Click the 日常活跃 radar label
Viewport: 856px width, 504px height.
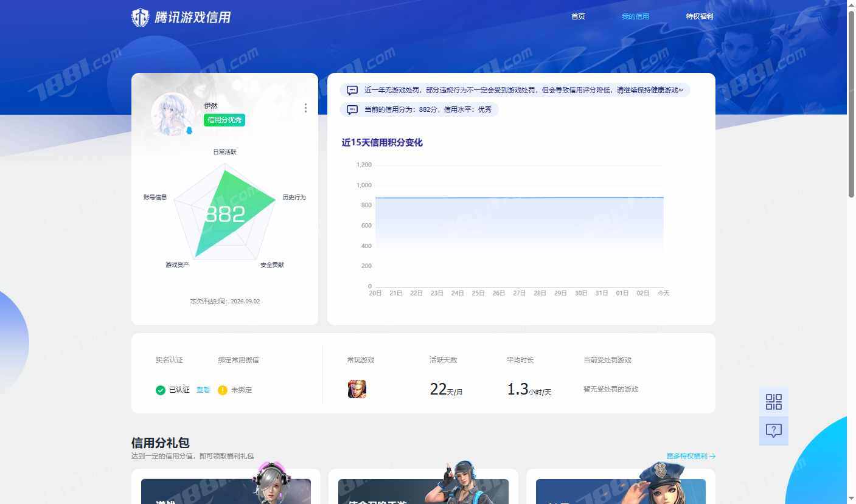click(x=224, y=152)
